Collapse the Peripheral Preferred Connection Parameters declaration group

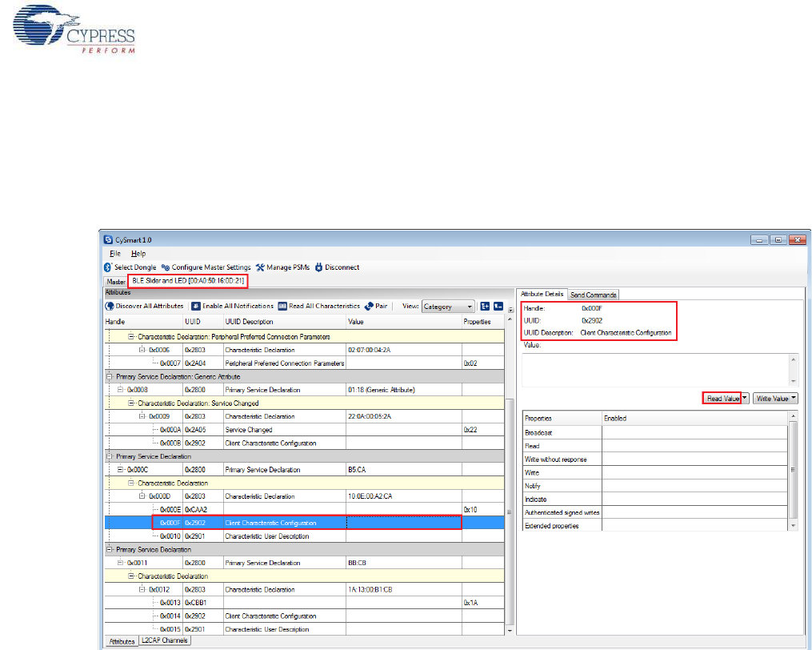pyautogui.click(x=131, y=337)
